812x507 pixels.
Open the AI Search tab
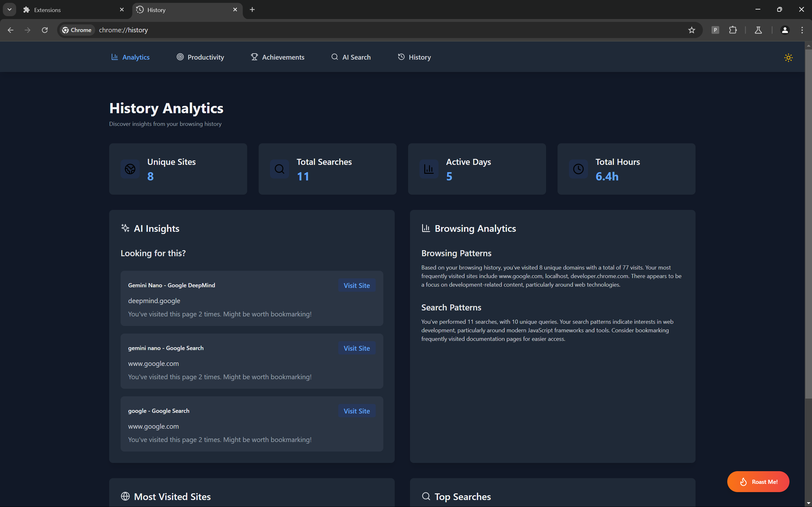click(351, 57)
